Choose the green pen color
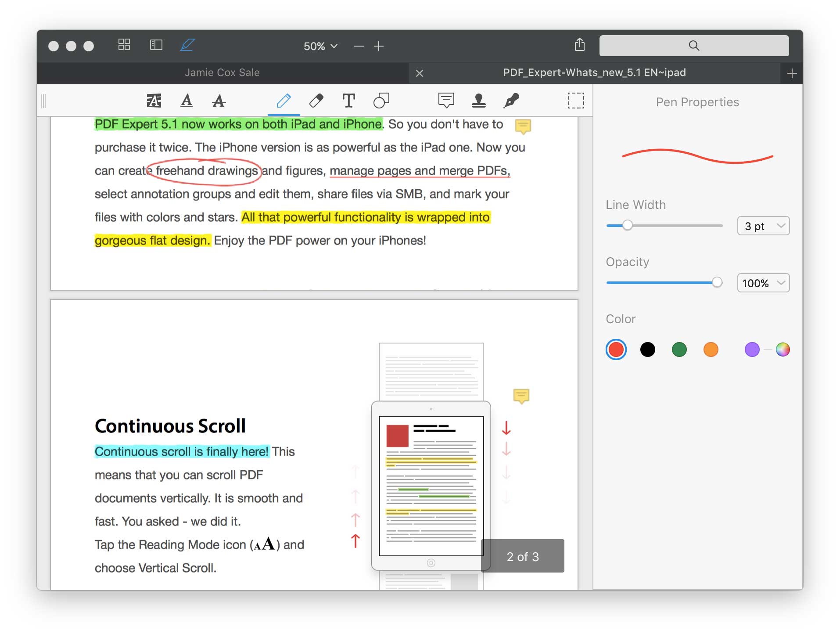This screenshot has height=634, width=840. (x=679, y=349)
